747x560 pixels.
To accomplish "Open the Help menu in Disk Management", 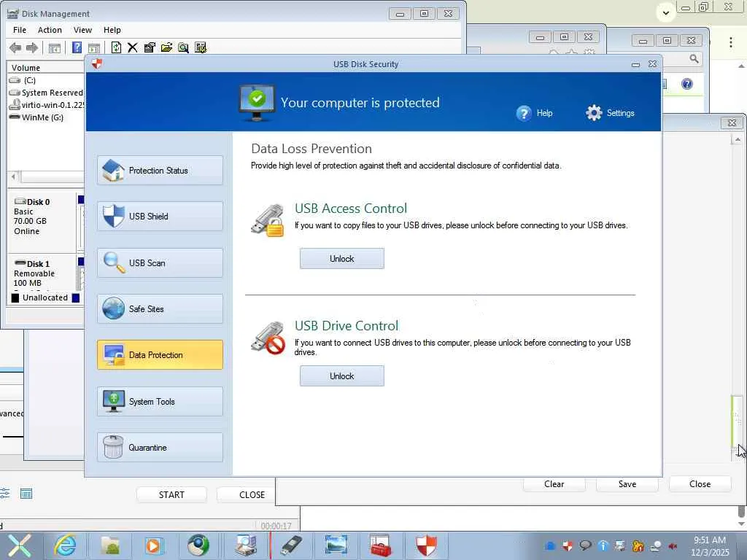I will point(112,30).
